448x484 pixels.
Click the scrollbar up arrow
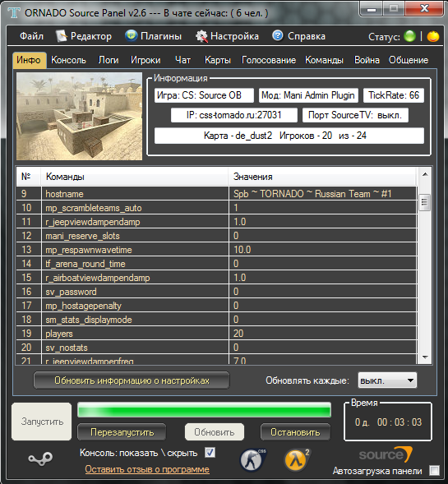click(425, 175)
